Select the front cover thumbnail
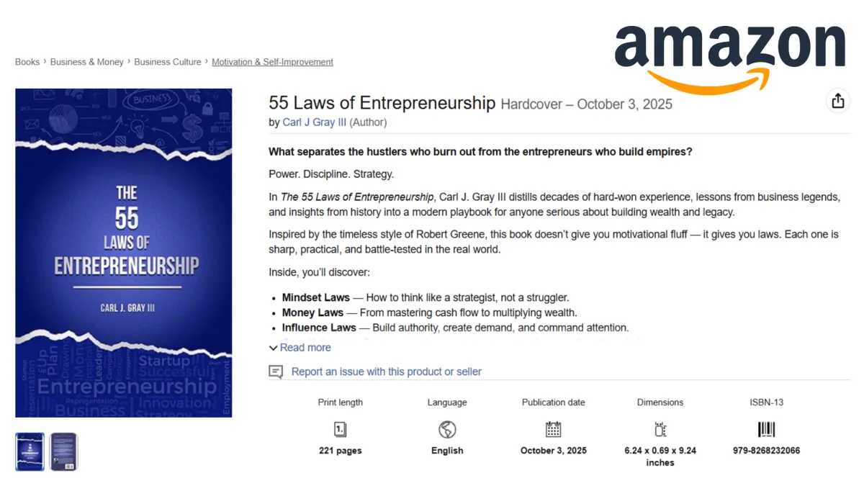This screenshot has width=864, height=504. (30, 451)
